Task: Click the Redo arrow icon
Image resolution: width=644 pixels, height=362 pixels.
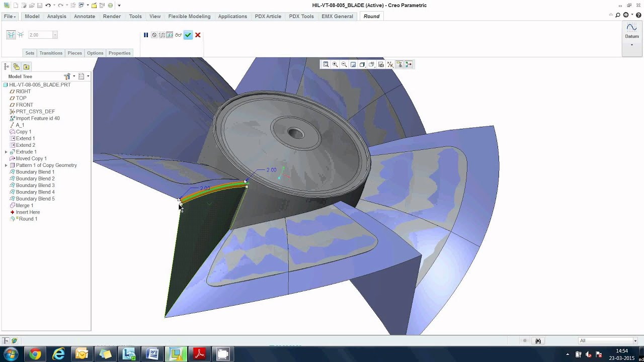Action: click(x=60, y=5)
